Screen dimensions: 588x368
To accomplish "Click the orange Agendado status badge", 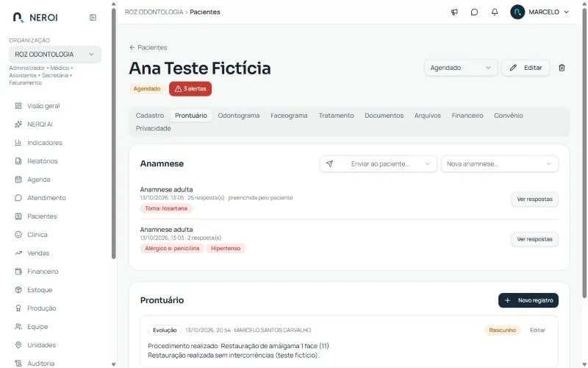I will pos(147,88).
